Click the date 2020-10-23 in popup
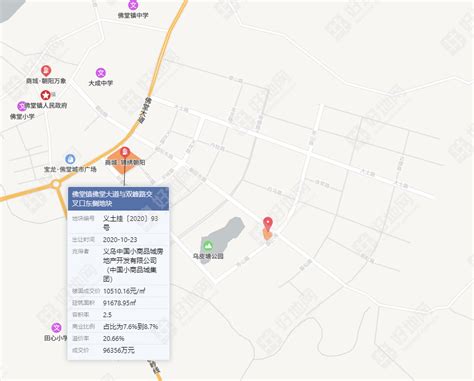This screenshot has height=381, width=474. pyautogui.click(x=120, y=240)
